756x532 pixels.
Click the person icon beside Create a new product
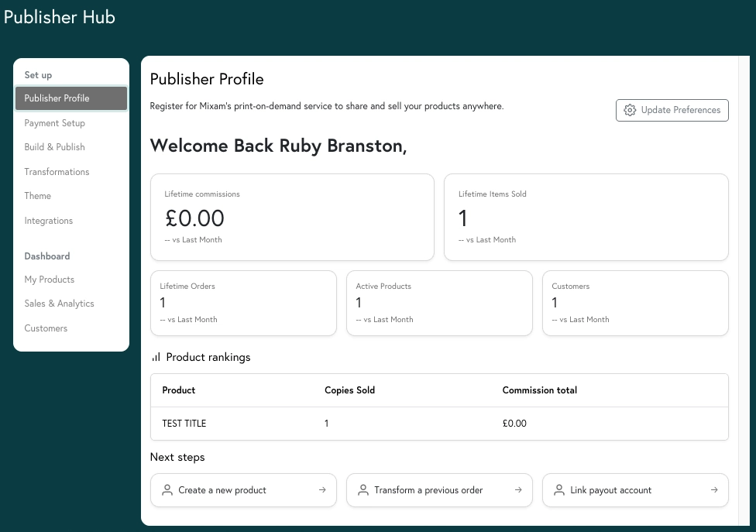pos(167,490)
